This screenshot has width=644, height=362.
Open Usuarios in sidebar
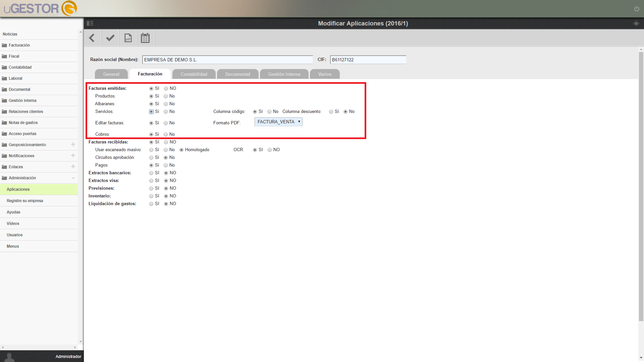point(39,235)
